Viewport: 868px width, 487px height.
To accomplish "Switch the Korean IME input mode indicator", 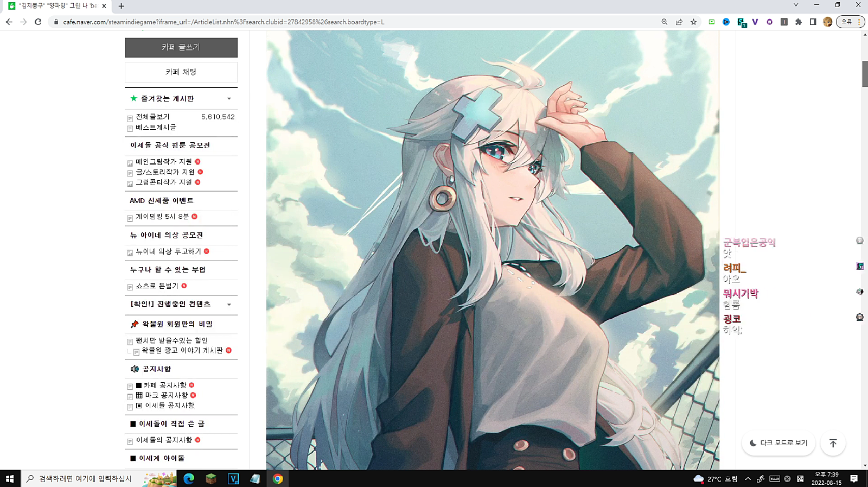I will pos(800,478).
